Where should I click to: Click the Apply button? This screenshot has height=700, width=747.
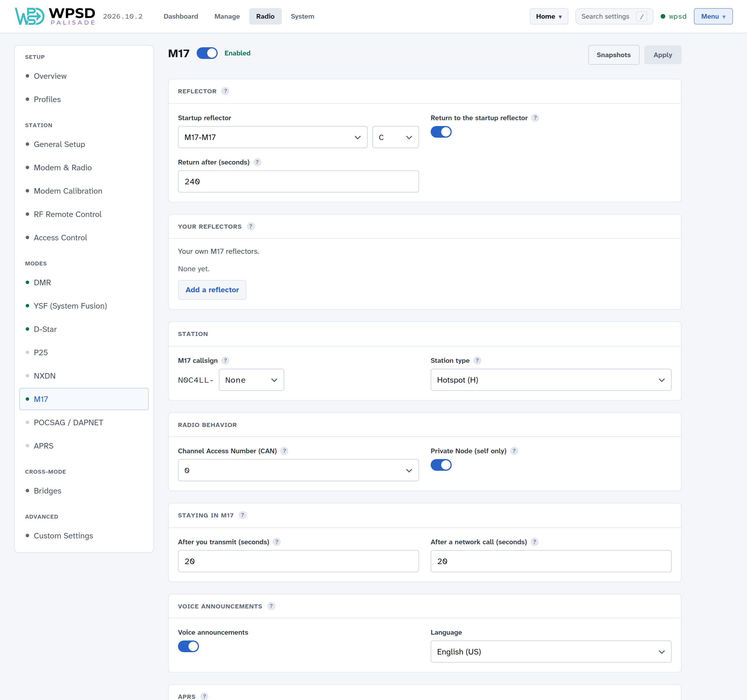[x=662, y=55]
